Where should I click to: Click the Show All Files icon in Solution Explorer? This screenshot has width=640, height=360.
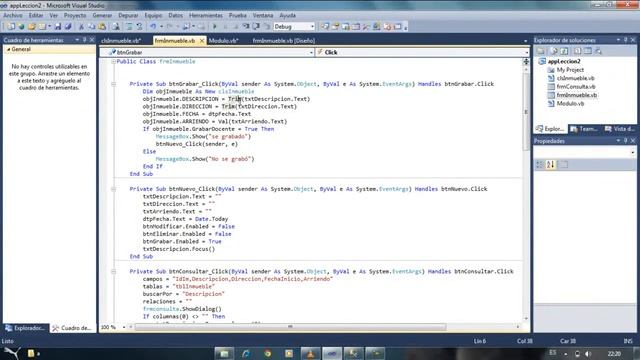pos(554,51)
